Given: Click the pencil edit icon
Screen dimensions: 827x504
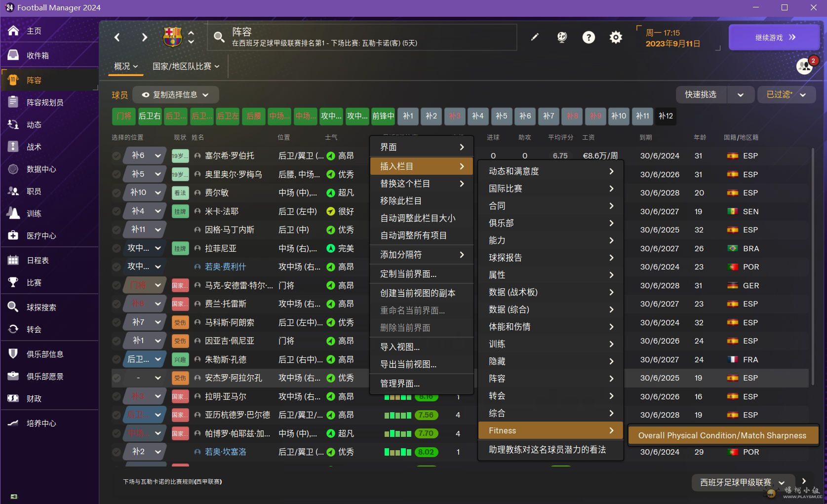Looking at the screenshot, I should [535, 37].
